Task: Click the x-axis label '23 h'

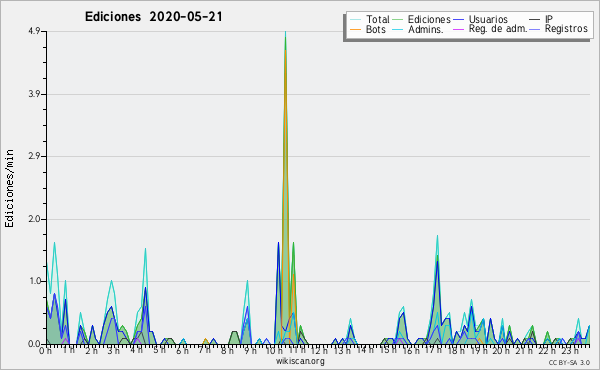Action: coord(570,350)
